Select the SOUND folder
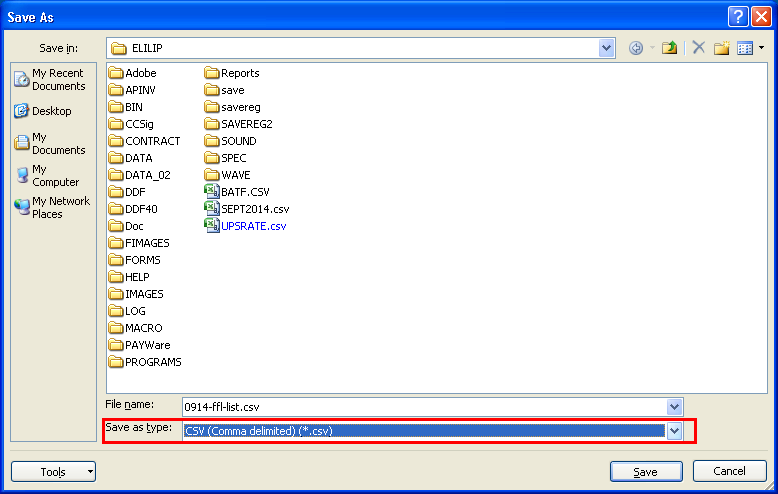 [x=230, y=141]
